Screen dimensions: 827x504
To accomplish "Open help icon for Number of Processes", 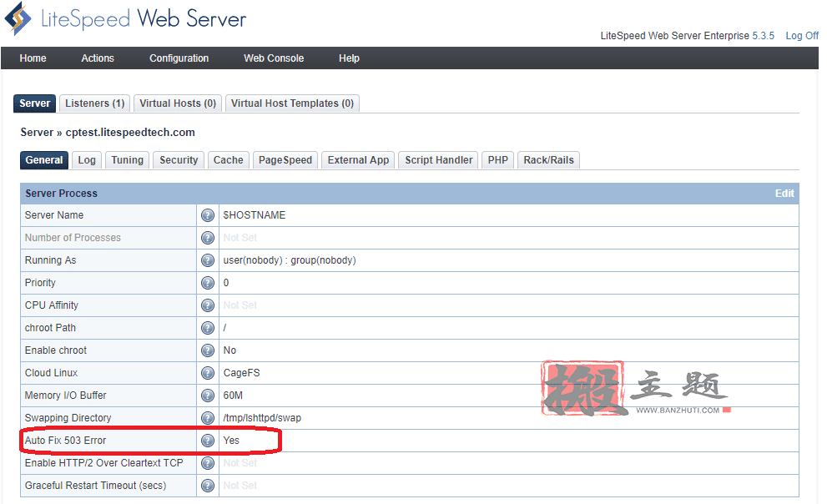I will [208, 238].
